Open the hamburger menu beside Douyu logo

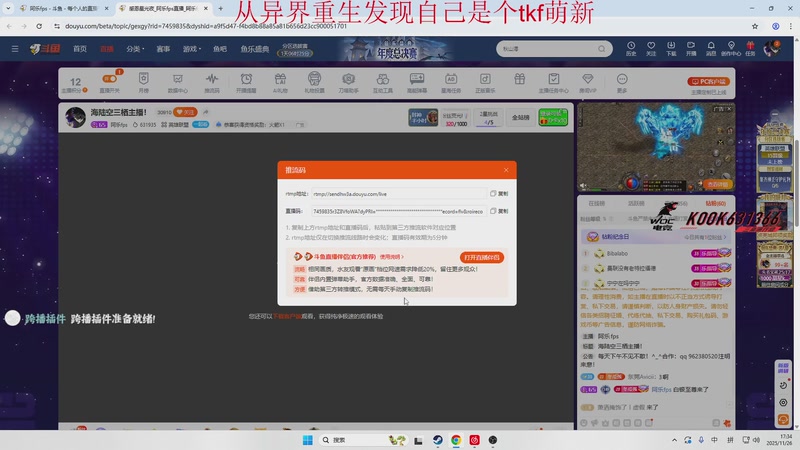(15, 49)
